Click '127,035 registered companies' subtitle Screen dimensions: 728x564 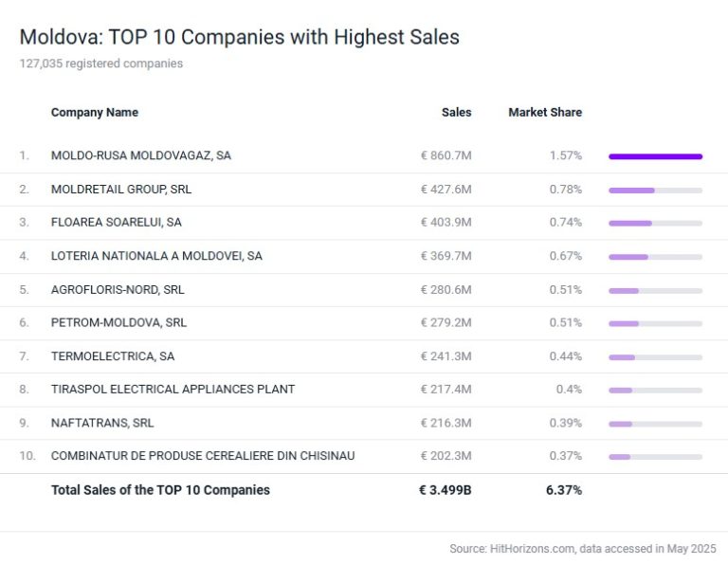pos(101,64)
